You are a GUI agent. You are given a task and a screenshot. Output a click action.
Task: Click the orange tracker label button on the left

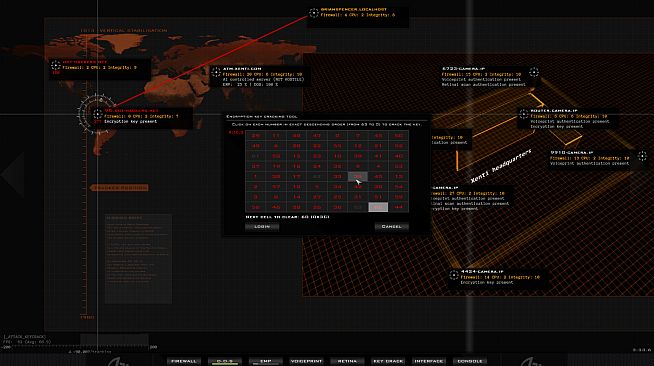pos(119,188)
